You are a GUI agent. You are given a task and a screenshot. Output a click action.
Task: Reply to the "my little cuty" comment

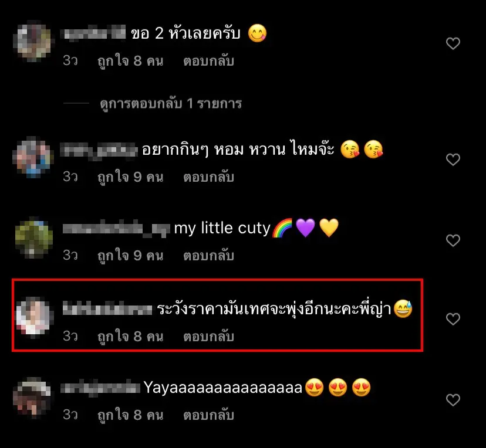pyautogui.click(x=208, y=256)
